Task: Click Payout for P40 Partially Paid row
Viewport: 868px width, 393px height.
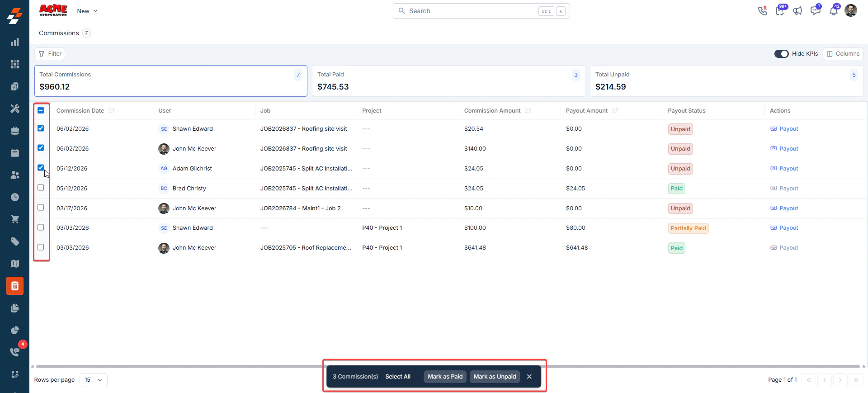Action: click(x=784, y=228)
